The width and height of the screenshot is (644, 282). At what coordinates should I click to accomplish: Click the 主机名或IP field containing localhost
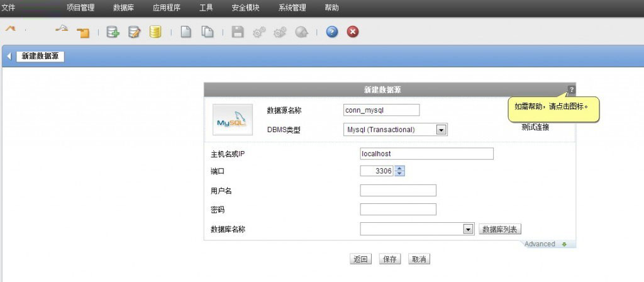[x=427, y=154]
